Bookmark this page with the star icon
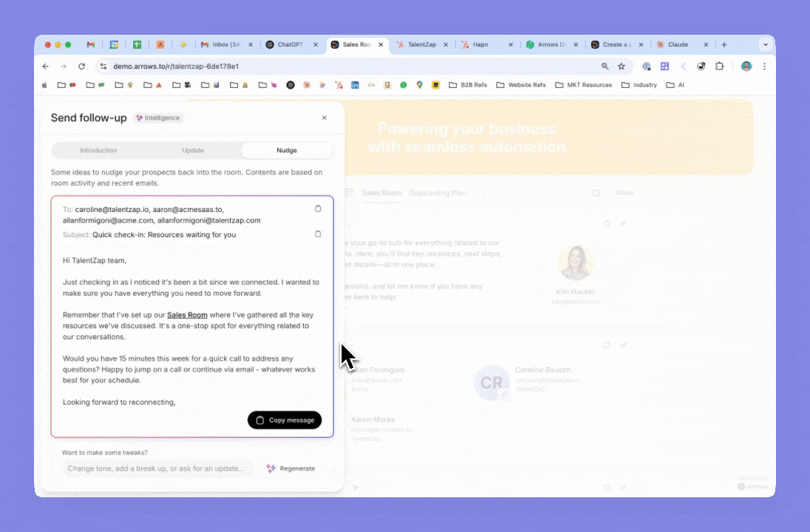 coord(622,66)
